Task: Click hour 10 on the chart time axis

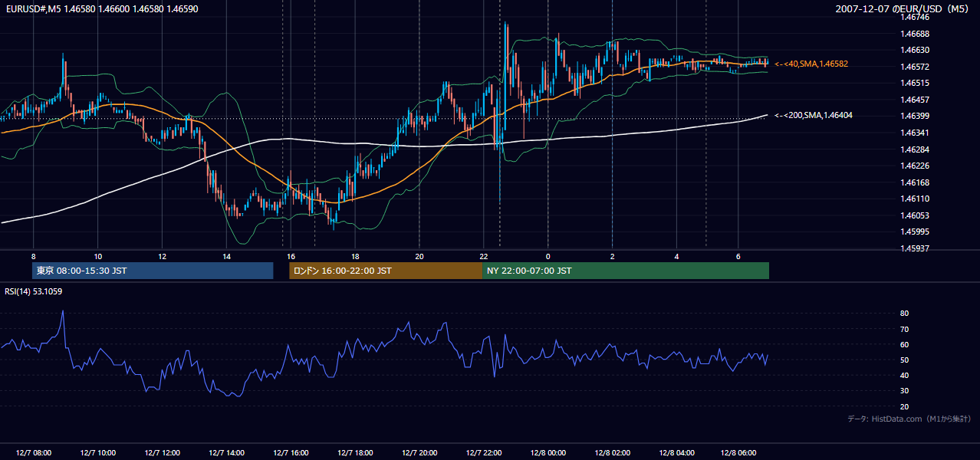Action: coord(97,256)
